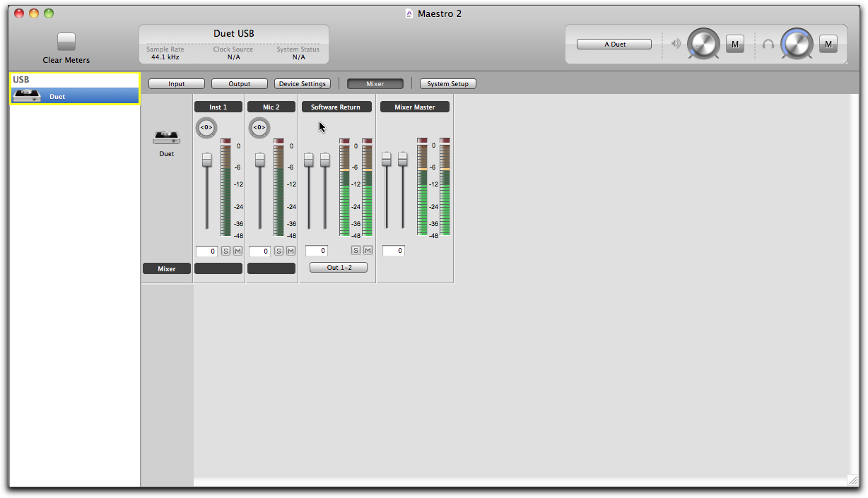This screenshot has height=498, width=868.
Task: Click the left Software Return fader
Action: point(309,160)
